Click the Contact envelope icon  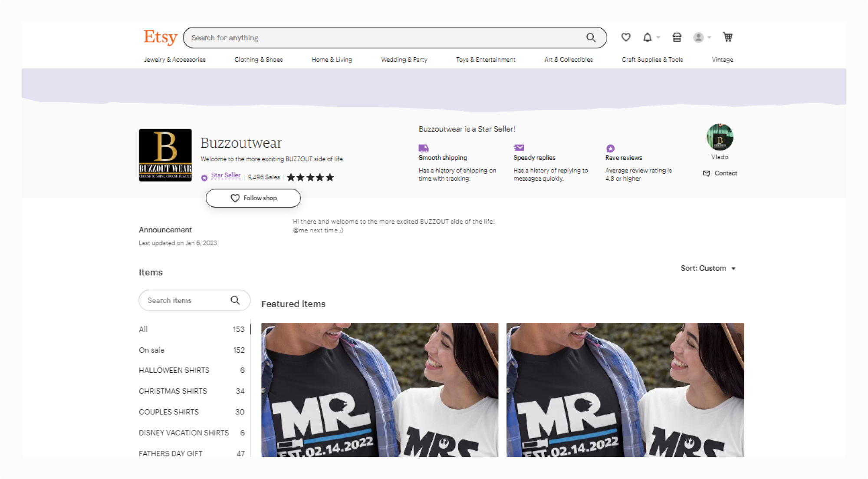[x=707, y=173]
